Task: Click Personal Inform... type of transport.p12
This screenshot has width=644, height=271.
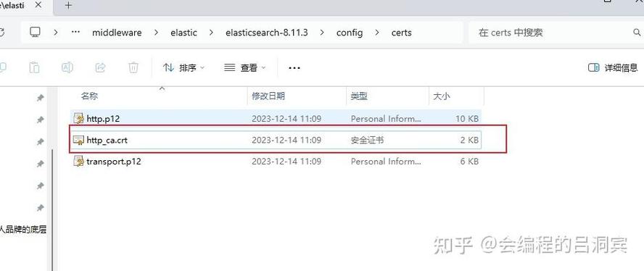Action: (x=386, y=162)
